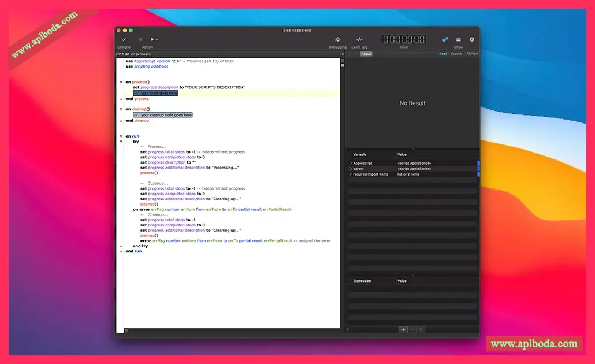Viewport: 595px width, 364px height.
Task: Collapse the 'on cleanup()' handler triangle
Action: [121, 109]
